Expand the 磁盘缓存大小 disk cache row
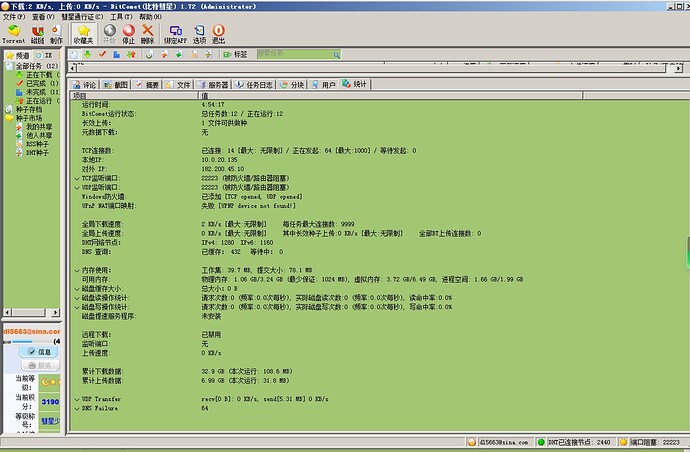Image resolution: width=690 pixels, height=452 pixels. point(76,288)
